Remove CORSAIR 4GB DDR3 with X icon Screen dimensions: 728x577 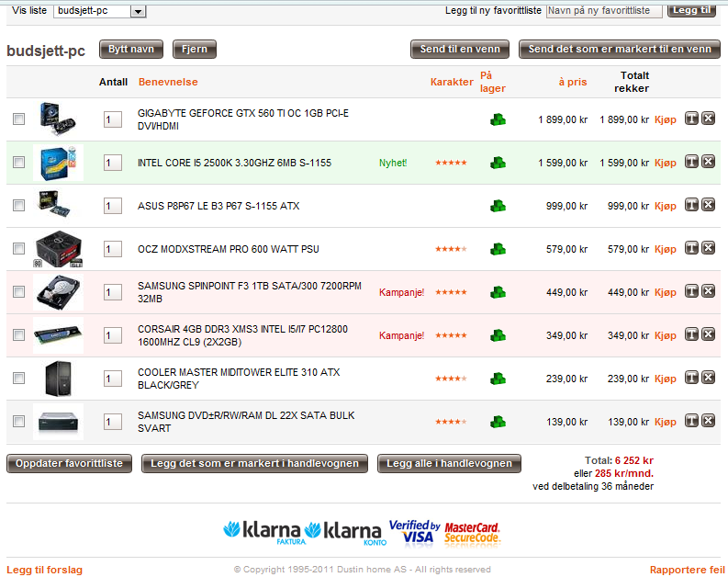click(708, 334)
